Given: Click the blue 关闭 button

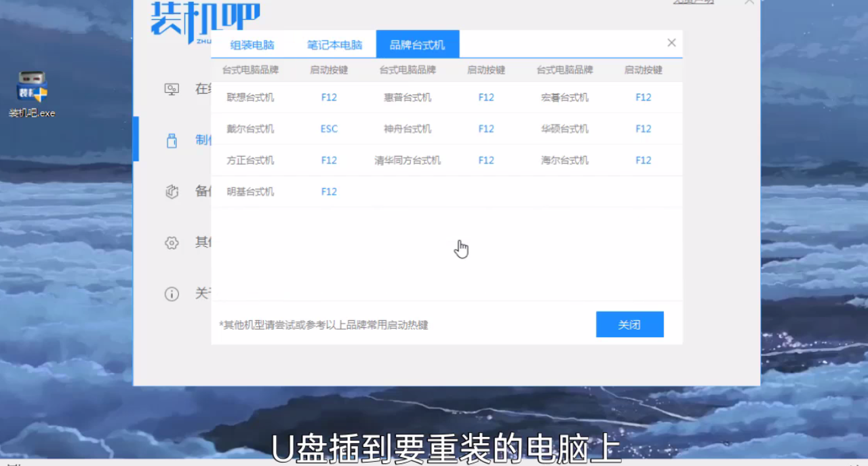Looking at the screenshot, I should [x=629, y=324].
